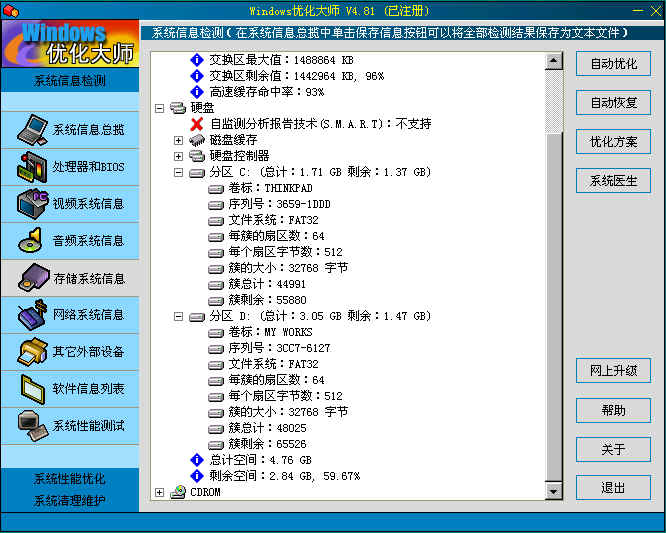Click info icon beside 高速缓存命中率
The width and height of the screenshot is (666, 533).
pyautogui.click(x=197, y=92)
